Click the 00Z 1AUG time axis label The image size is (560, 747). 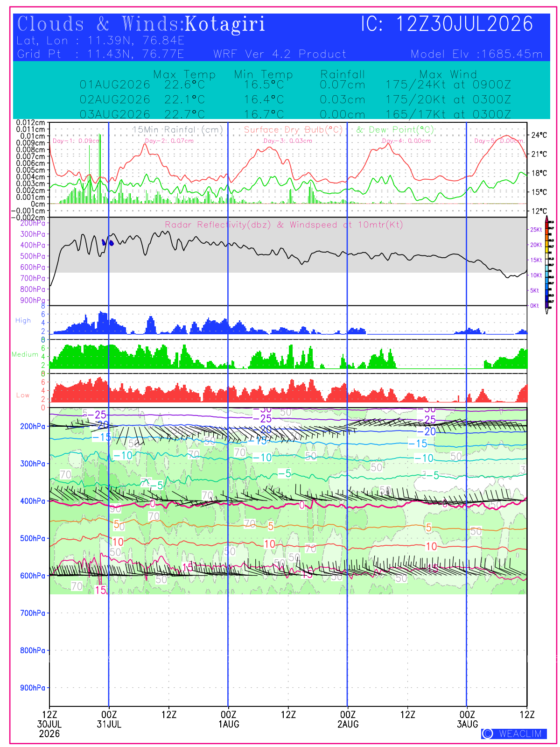[229, 719]
